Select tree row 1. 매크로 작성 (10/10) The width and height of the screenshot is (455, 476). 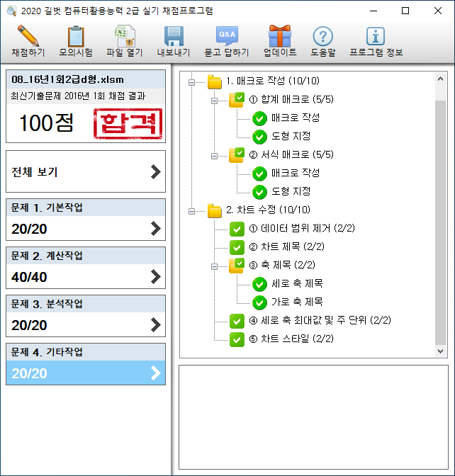(273, 81)
